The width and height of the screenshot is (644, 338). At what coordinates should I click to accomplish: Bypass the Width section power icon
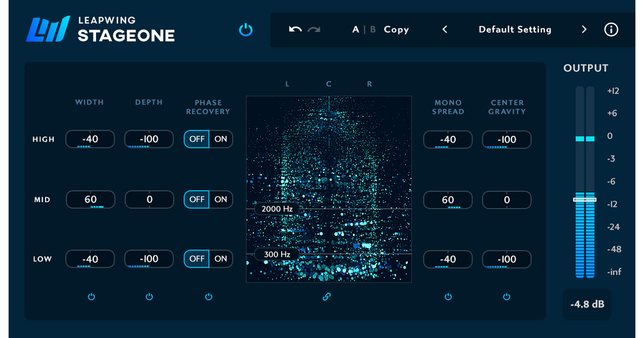(90, 296)
